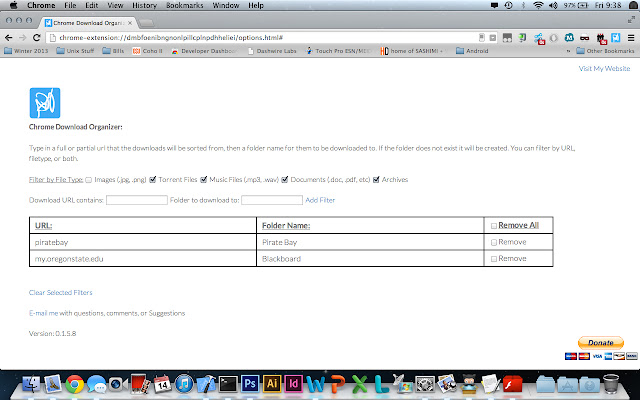
Task: Launch Photoshop from the dock
Action: point(250,384)
